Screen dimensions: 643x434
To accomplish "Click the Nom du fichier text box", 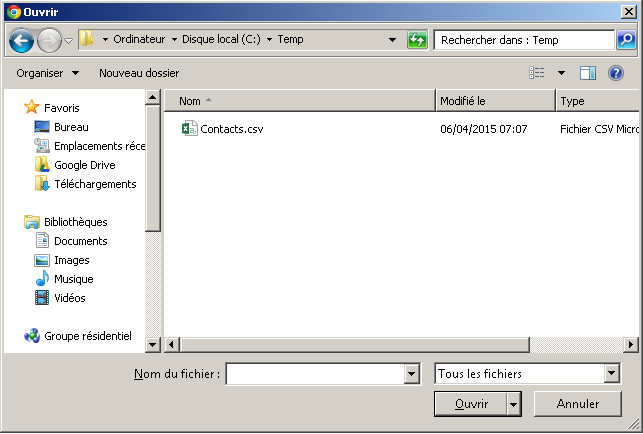I will click(315, 374).
